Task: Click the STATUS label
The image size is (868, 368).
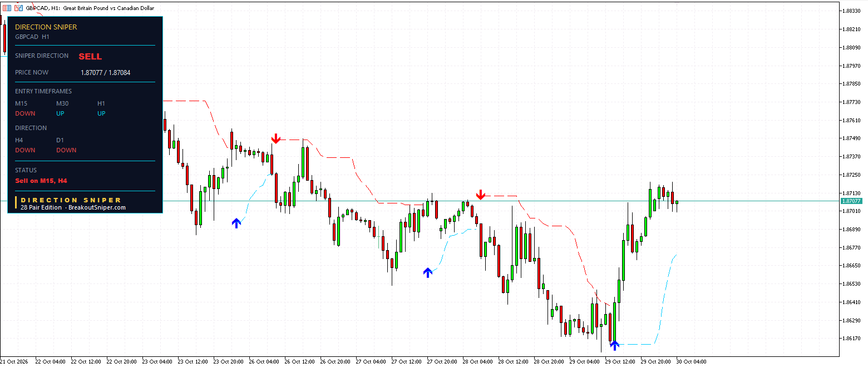Action: 26,170
